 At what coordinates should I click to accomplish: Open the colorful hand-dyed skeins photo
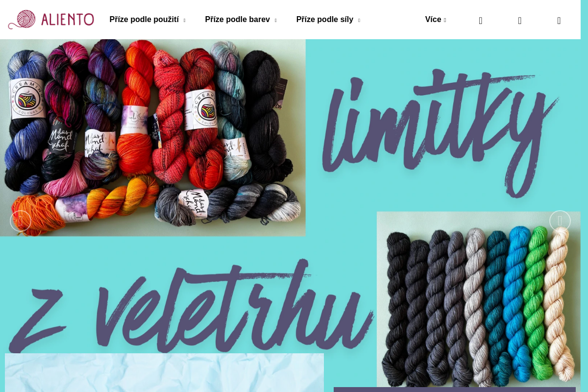(x=152, y=138)
